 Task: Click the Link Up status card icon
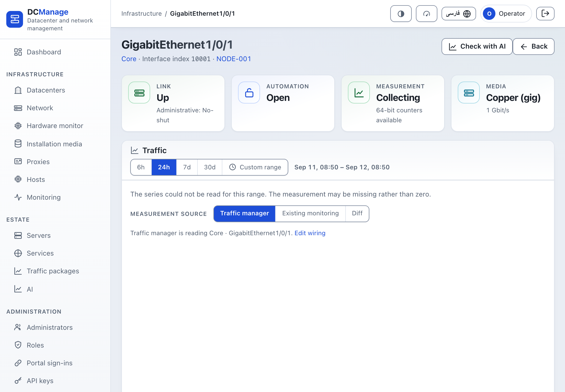coord(139,93)
